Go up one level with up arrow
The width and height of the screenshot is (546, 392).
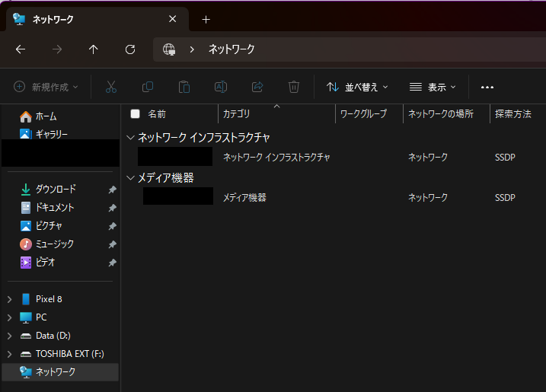(x=94, y=49)
